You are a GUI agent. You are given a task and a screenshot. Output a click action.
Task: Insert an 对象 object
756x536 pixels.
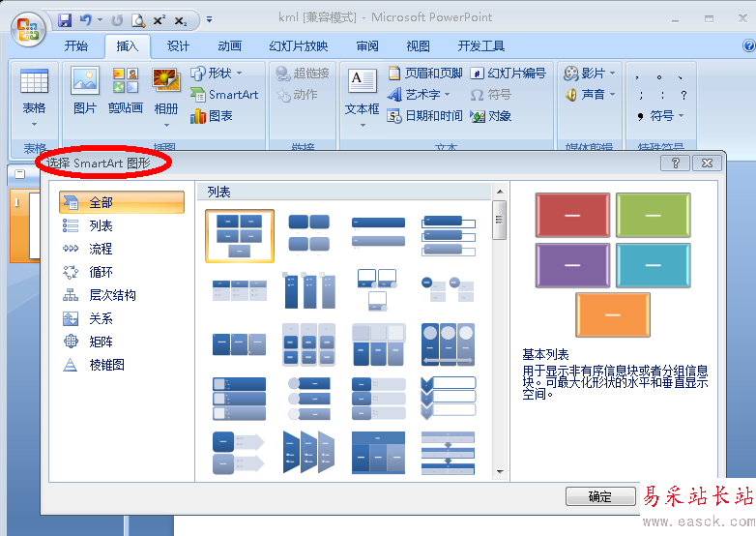(491, 116)
